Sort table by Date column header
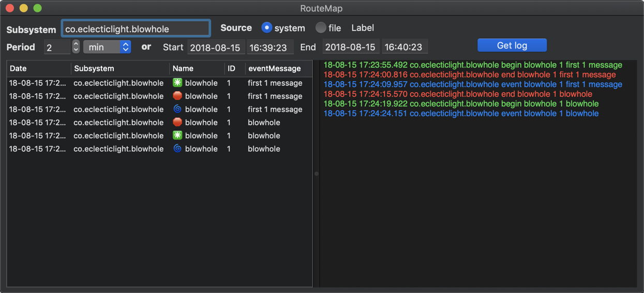 click(x=39, y=68)
